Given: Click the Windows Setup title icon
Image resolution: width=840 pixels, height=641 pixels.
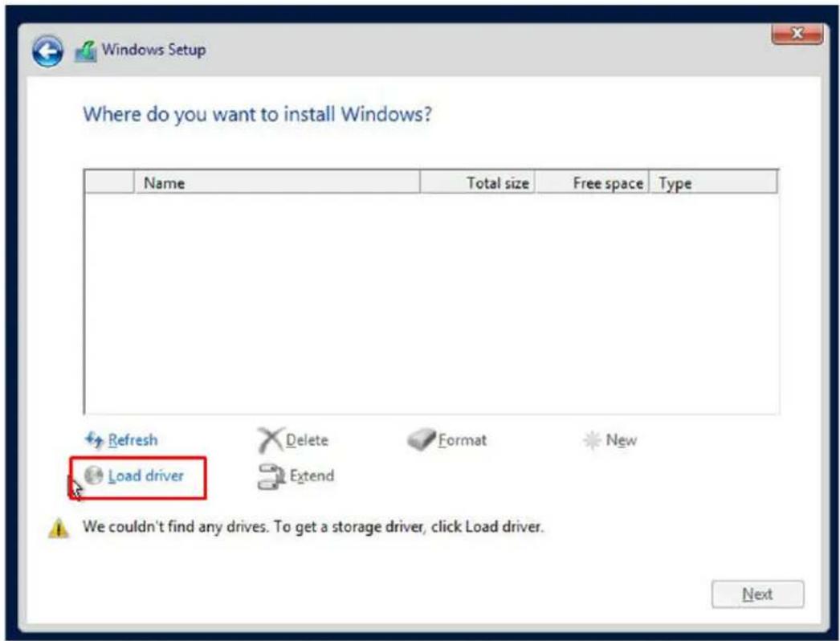Looking at the screenshot, I should tap(86, 51).
